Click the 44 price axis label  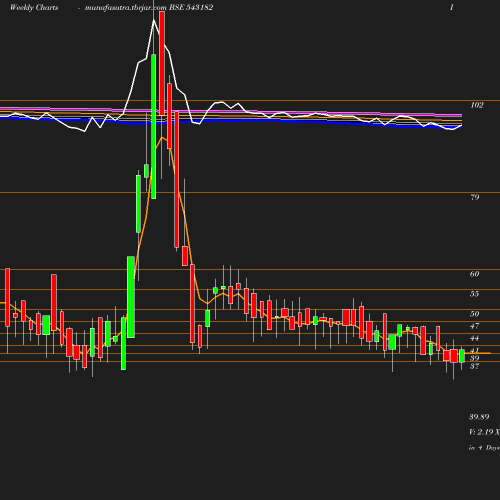point(475,338)
